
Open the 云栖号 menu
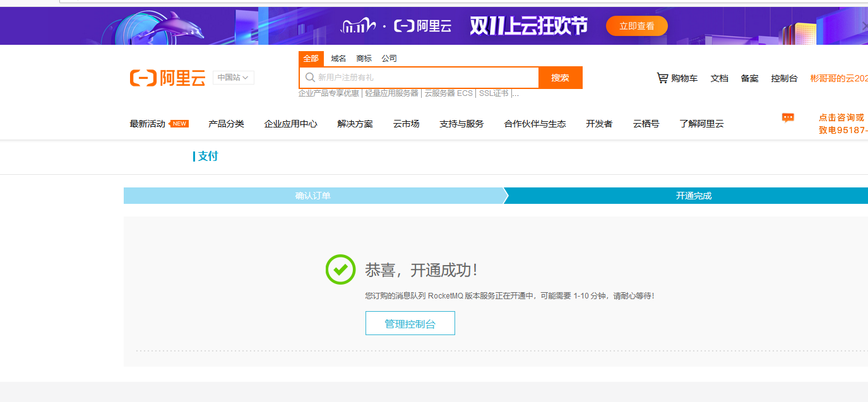click(646, 124)
